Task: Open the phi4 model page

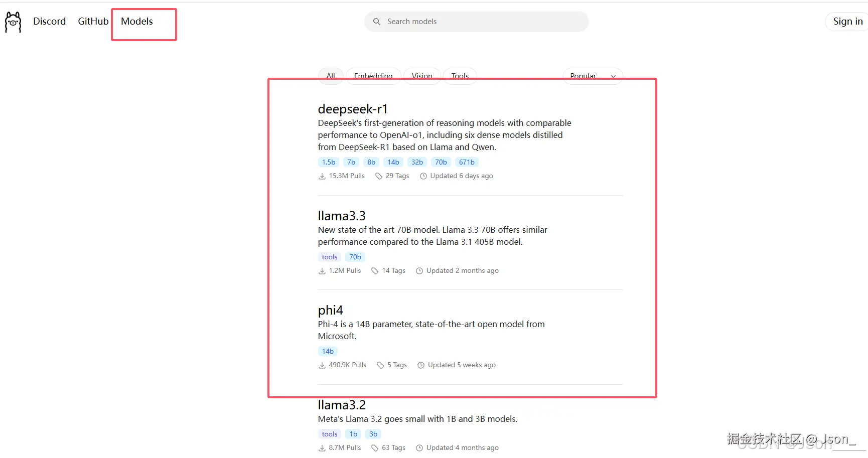Action: click(x=331, y=310)
